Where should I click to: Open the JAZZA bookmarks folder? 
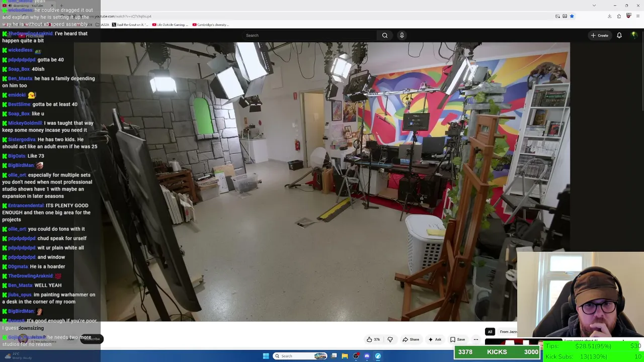click(x=102, y=25)
